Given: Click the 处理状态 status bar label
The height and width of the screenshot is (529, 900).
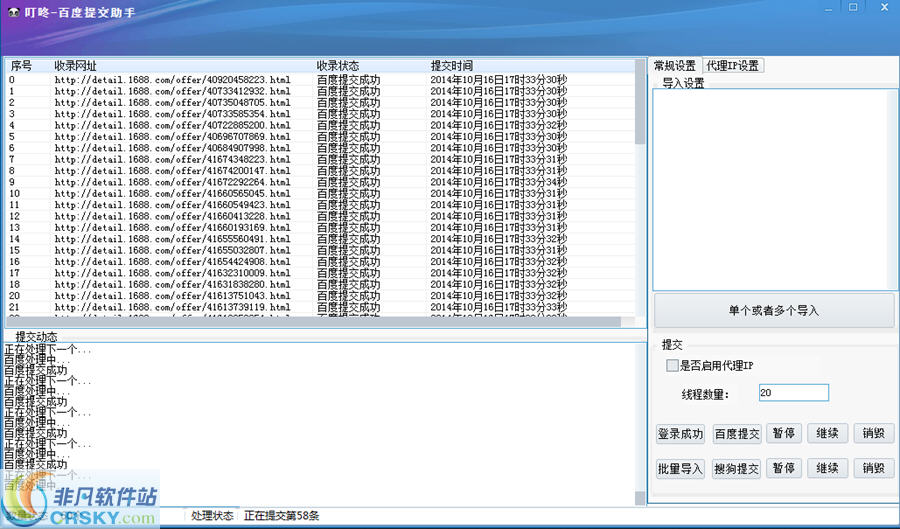Looking at the screenshot, I should point(212,515).
